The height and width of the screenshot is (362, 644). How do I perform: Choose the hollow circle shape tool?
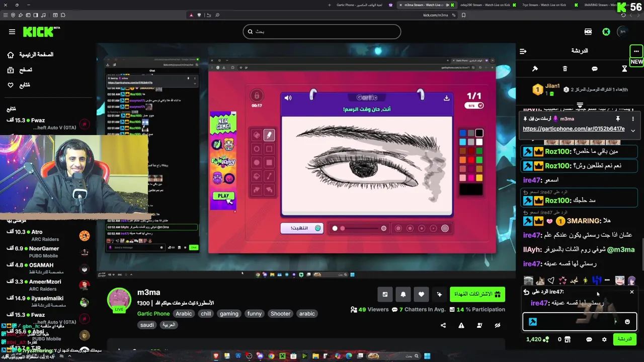257,149
